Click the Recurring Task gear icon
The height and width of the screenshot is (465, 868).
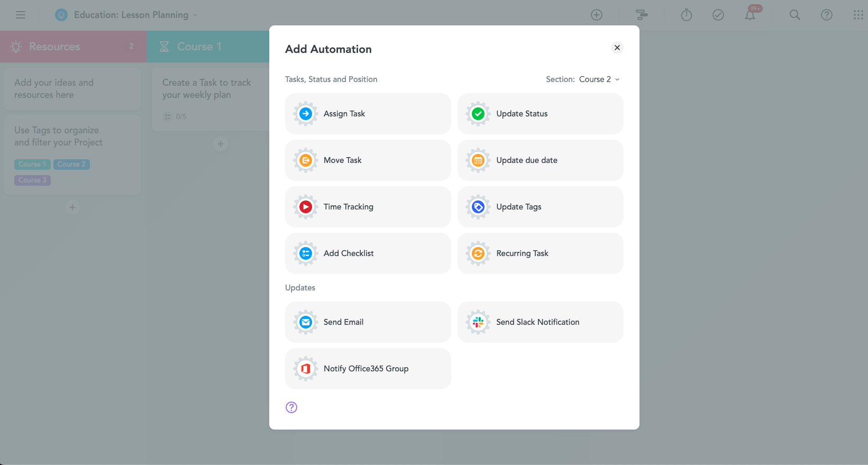[478, 253]
